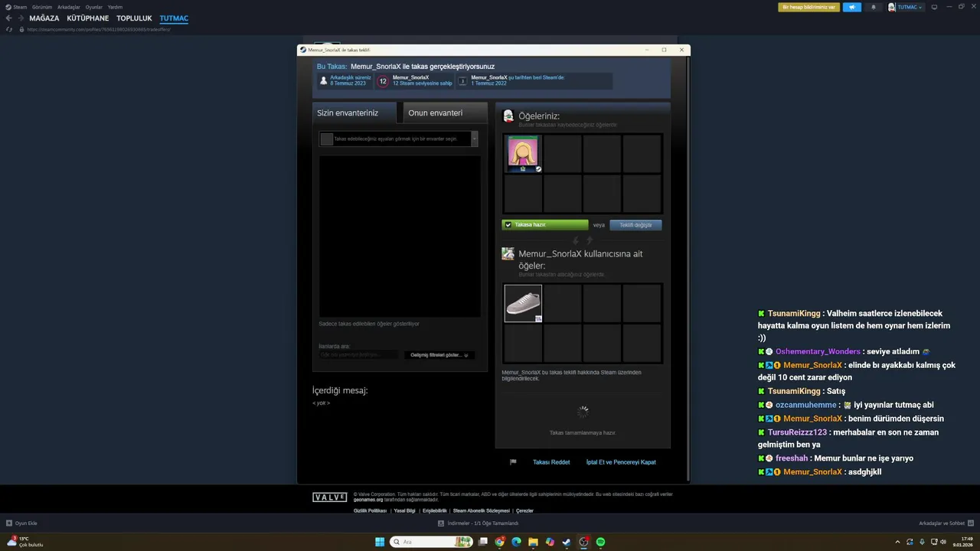
Task: Click the OBS icon in taskbar
Action: pyautogui.click(x=583, y=542)
